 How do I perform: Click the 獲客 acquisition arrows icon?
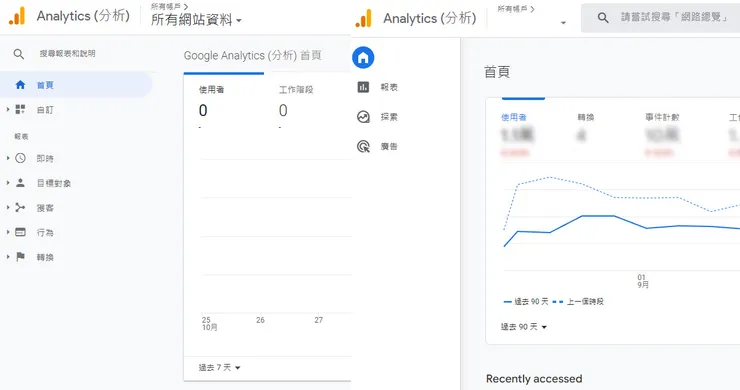[20, 207]
